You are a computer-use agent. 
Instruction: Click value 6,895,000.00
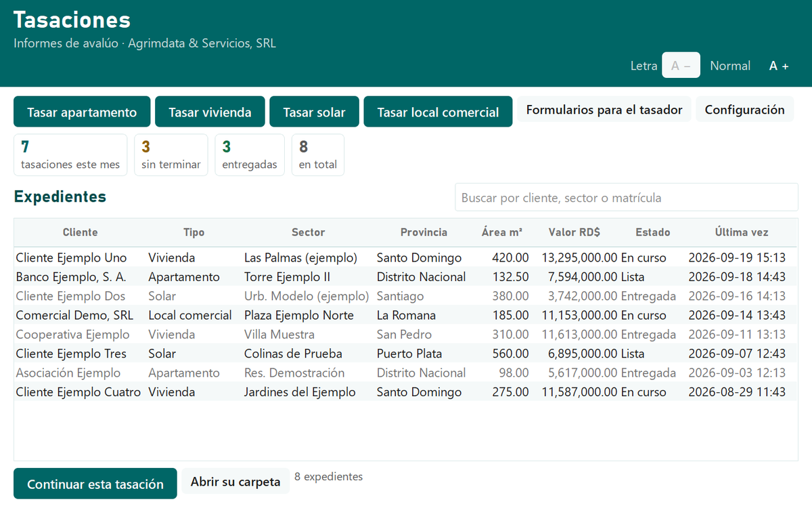(583, 354)
